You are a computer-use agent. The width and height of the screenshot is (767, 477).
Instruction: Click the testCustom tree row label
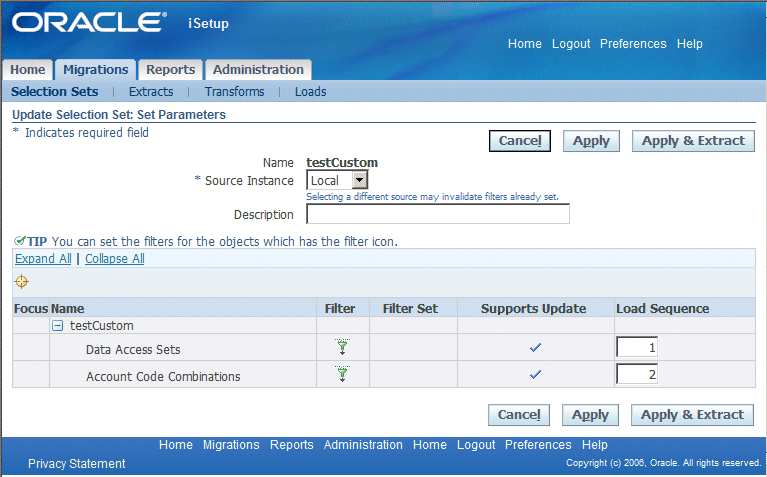point(102,325)
